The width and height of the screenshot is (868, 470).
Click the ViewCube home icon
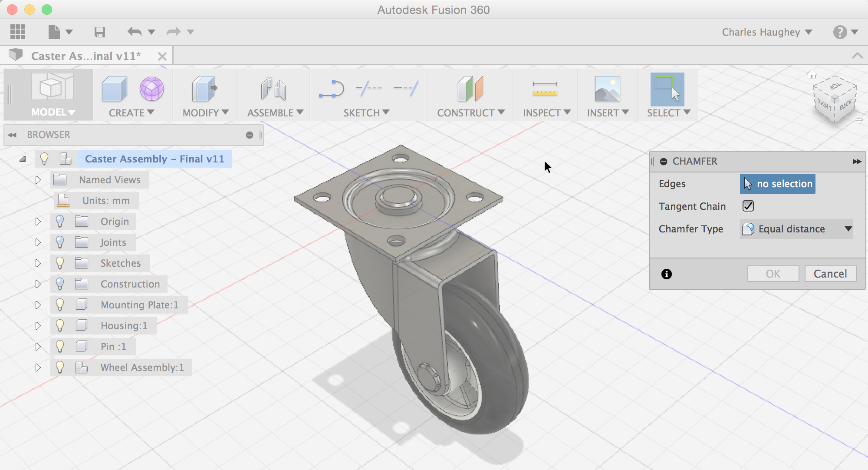812,75
